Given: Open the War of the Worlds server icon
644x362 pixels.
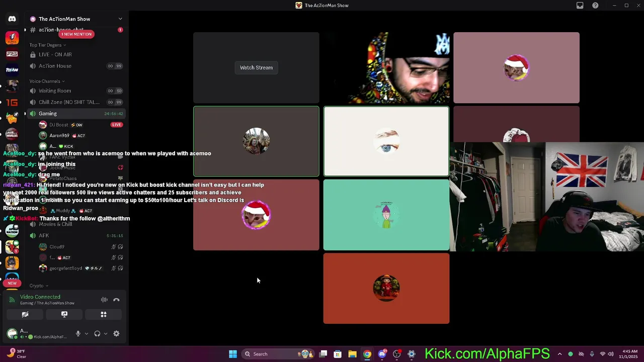Looking at the screenshot, I should 12,134.
